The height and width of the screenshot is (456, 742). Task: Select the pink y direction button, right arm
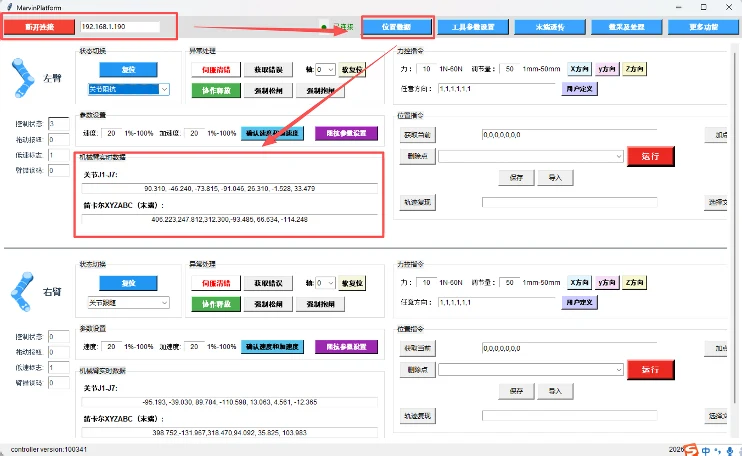607,282
